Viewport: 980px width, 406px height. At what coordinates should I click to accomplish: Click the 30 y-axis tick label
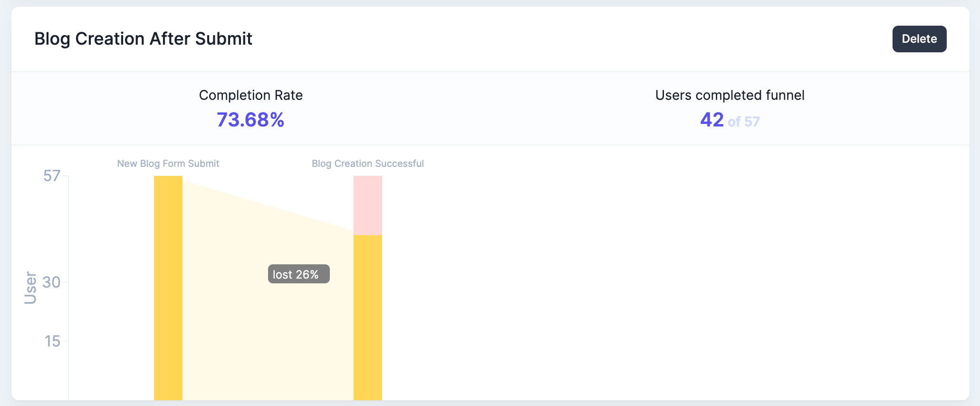[51, 282]
